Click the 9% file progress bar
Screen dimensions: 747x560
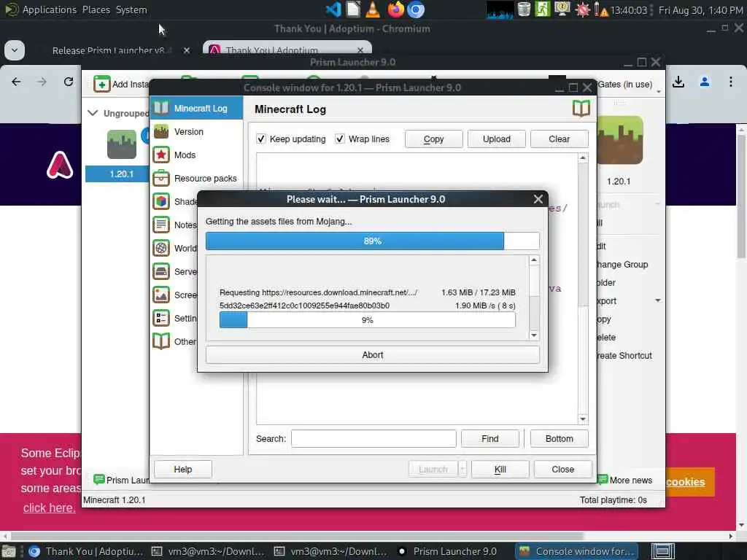(x=368, y=320)
